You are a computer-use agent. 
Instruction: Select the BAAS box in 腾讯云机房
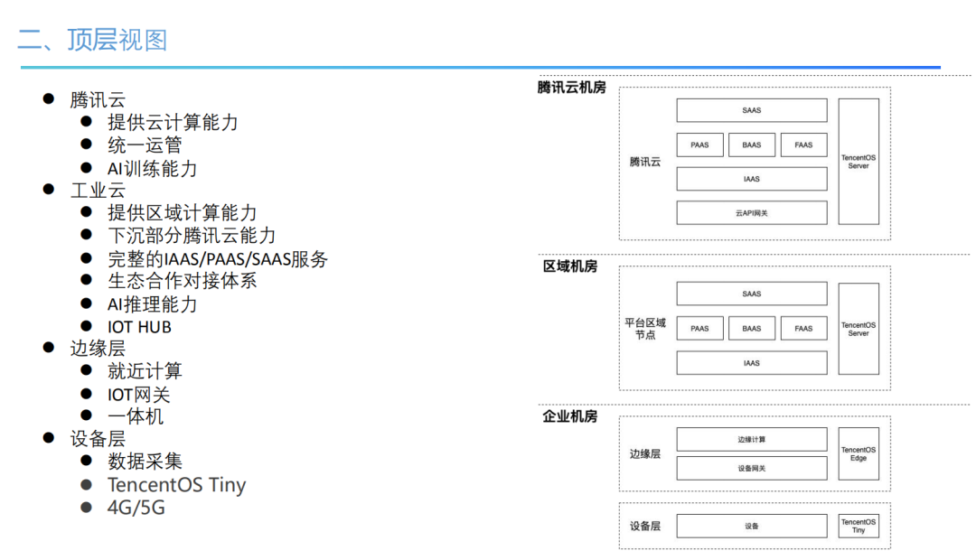click(x=752, y=145)
